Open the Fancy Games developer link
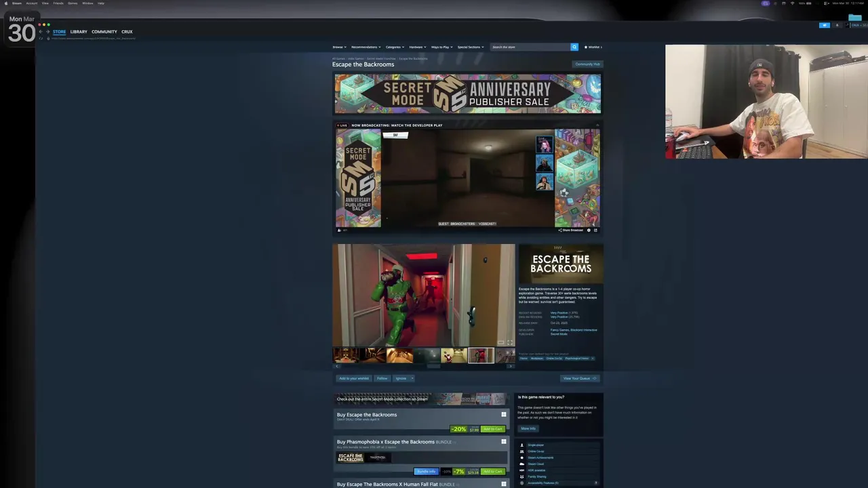868x488 pixels. point(559,330)
